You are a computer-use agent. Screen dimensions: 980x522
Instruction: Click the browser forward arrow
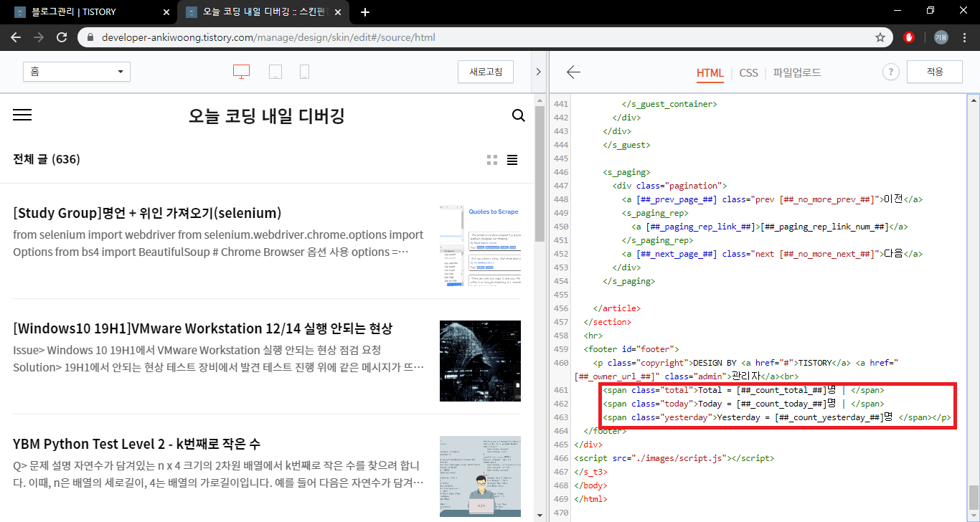point(39,37)
